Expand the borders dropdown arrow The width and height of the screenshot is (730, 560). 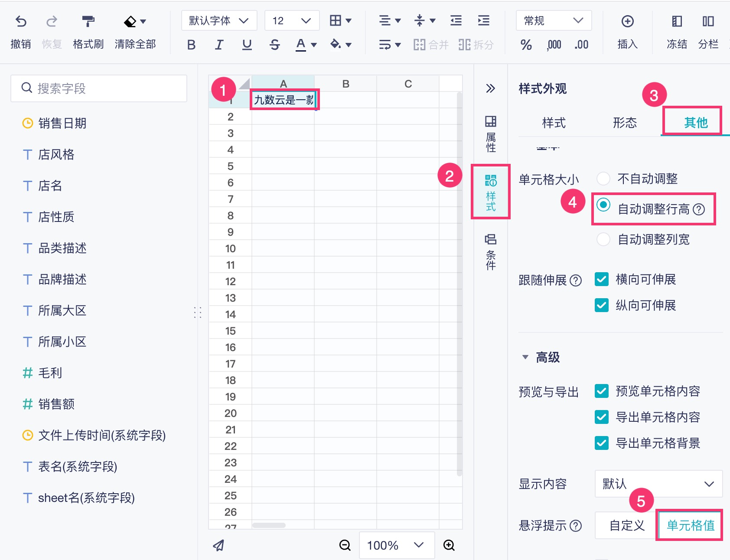pyautogui.click(x=349, y=20)
